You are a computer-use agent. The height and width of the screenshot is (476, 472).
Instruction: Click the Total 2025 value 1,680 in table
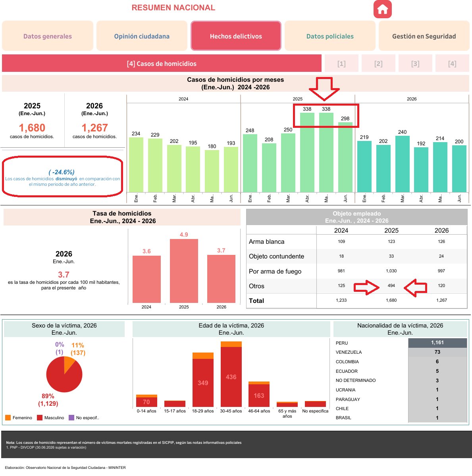point(391,300)
